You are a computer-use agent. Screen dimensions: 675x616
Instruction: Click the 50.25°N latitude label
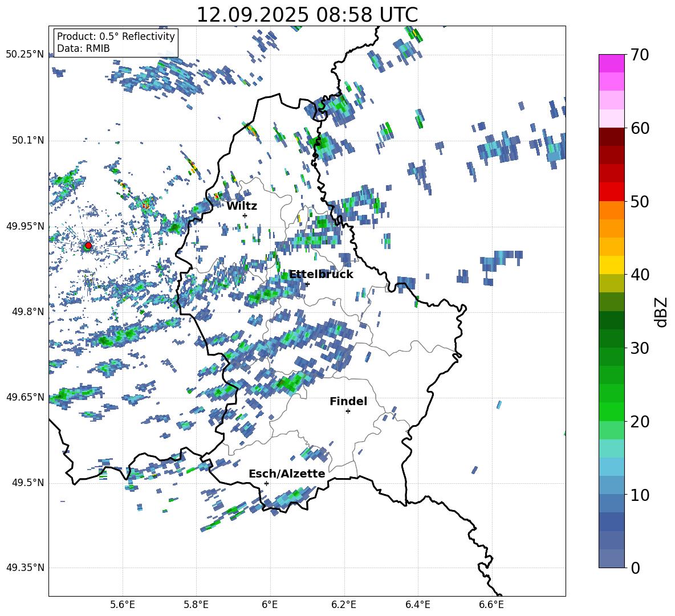pyautogui.click(x=25, y=55)
